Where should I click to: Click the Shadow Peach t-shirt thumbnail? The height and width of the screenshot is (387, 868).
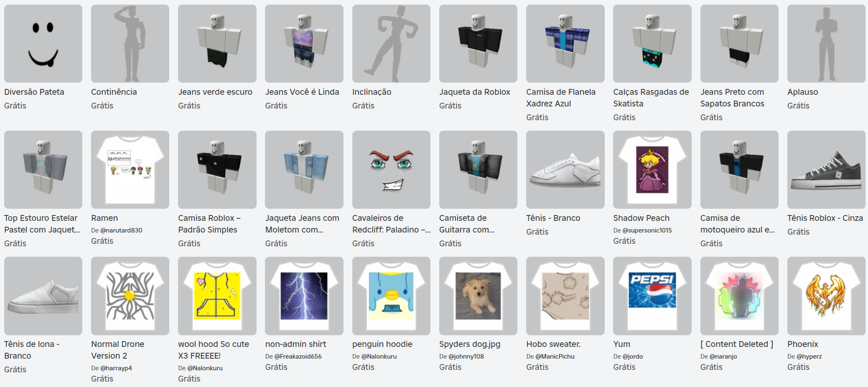click(x=652, y=169)
